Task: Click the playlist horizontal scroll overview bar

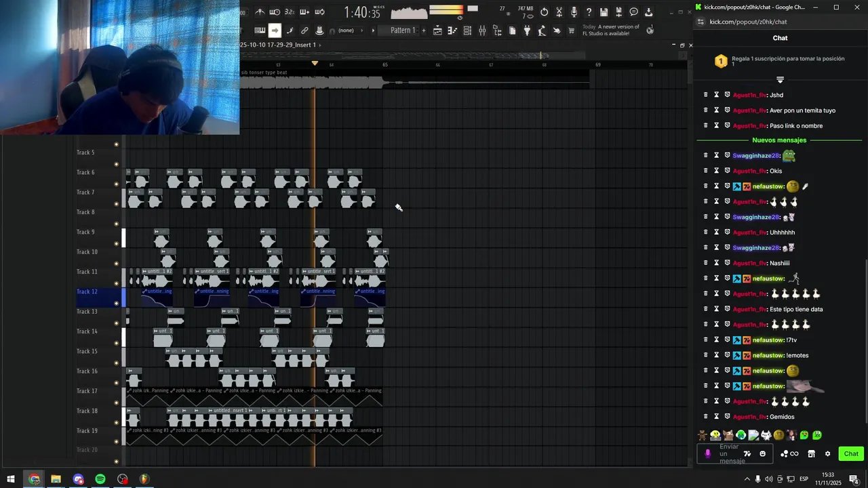Action: [462, 56]
